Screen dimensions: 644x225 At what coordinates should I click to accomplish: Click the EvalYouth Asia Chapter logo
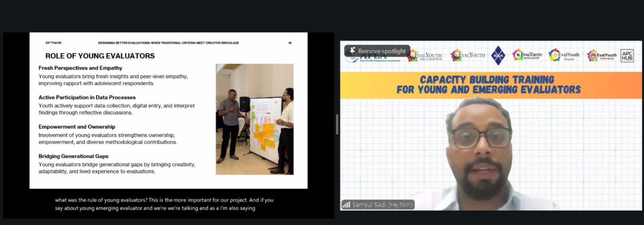tap(425, 55)
